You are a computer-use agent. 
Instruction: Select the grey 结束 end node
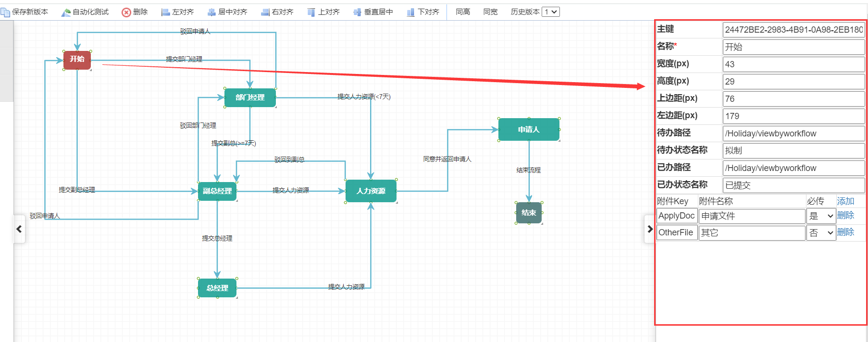(529, 213)
